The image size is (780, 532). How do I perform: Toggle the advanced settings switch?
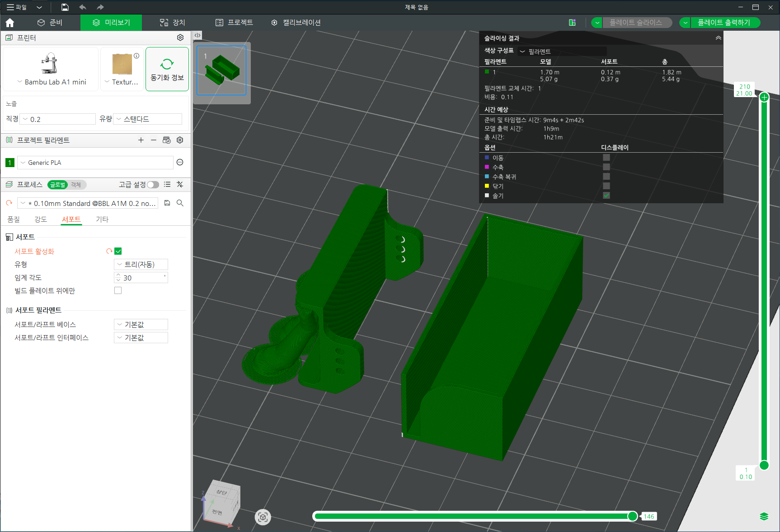(153, 184)
